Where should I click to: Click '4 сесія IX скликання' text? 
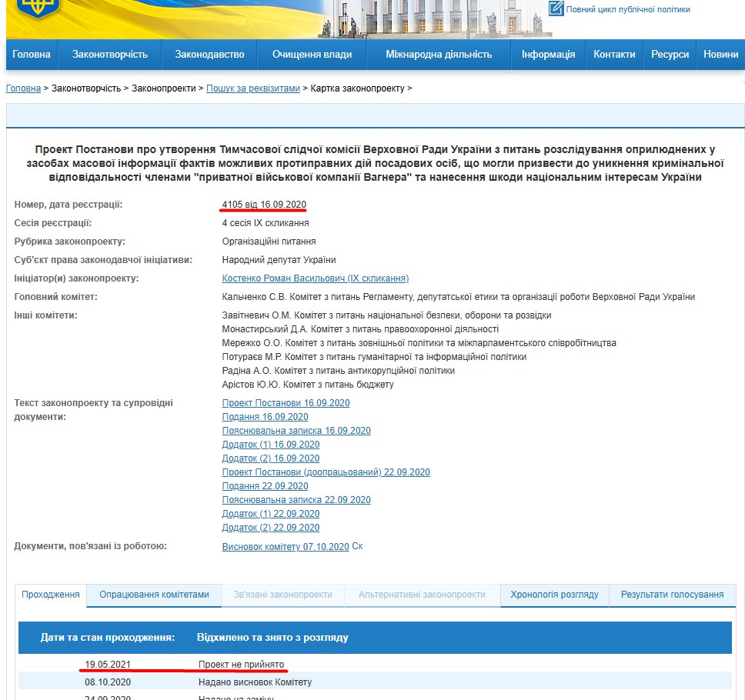pyautogui.click(x=266, y=223)
